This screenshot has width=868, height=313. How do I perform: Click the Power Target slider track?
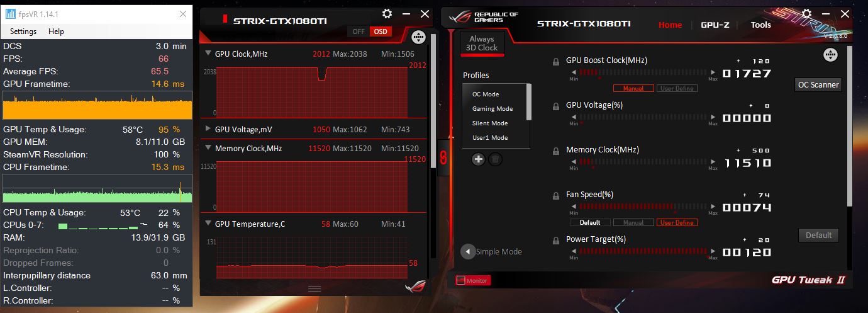(x=643, y=251)
